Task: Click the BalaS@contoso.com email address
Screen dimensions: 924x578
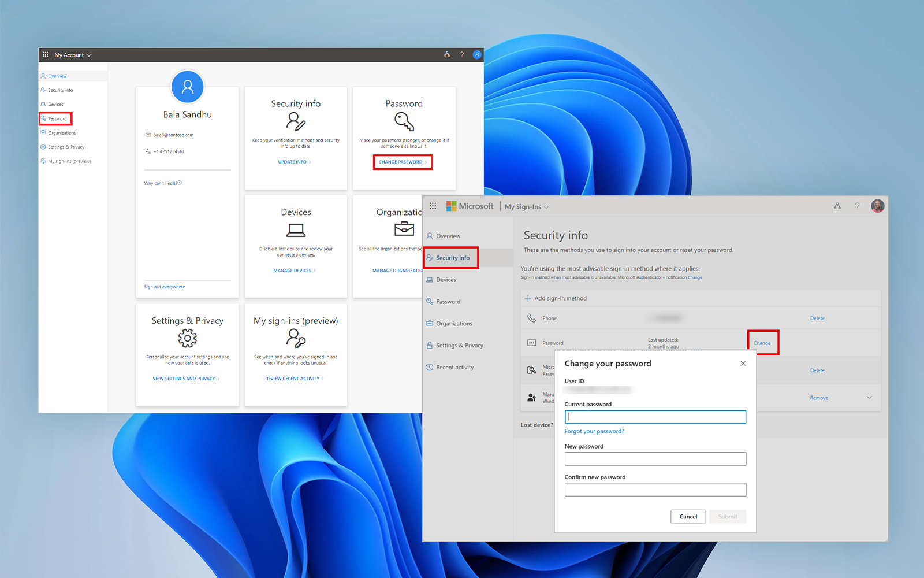Action: click(173, 135)
